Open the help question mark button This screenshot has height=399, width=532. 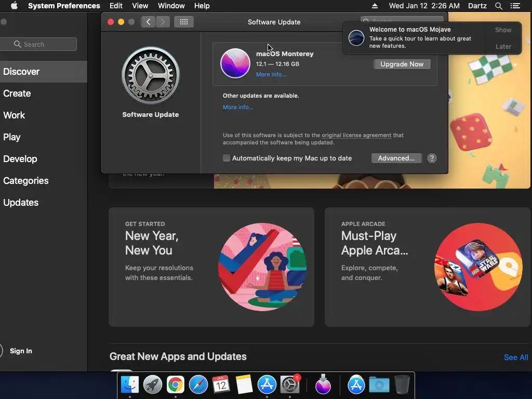click(x=432, y=158)
